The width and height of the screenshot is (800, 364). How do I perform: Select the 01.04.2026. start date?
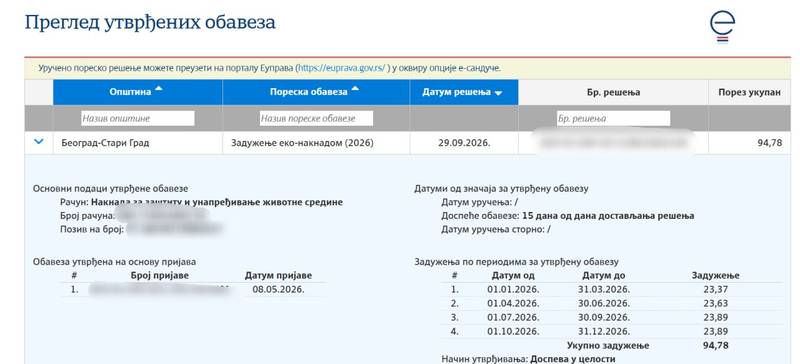(x=513, y=304)
